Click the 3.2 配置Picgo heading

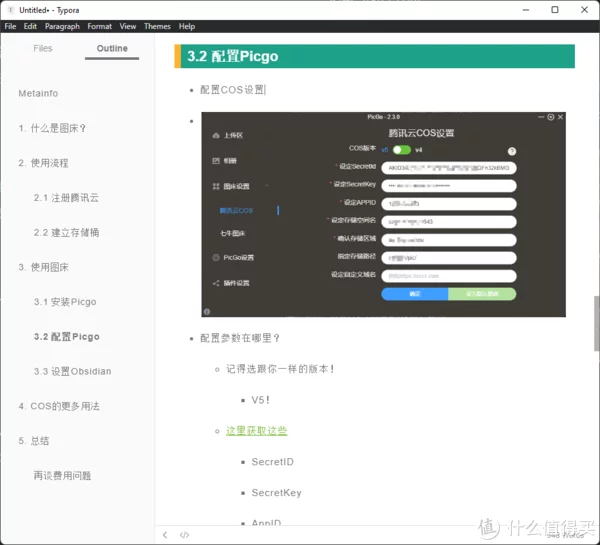[x=375, y=56]
